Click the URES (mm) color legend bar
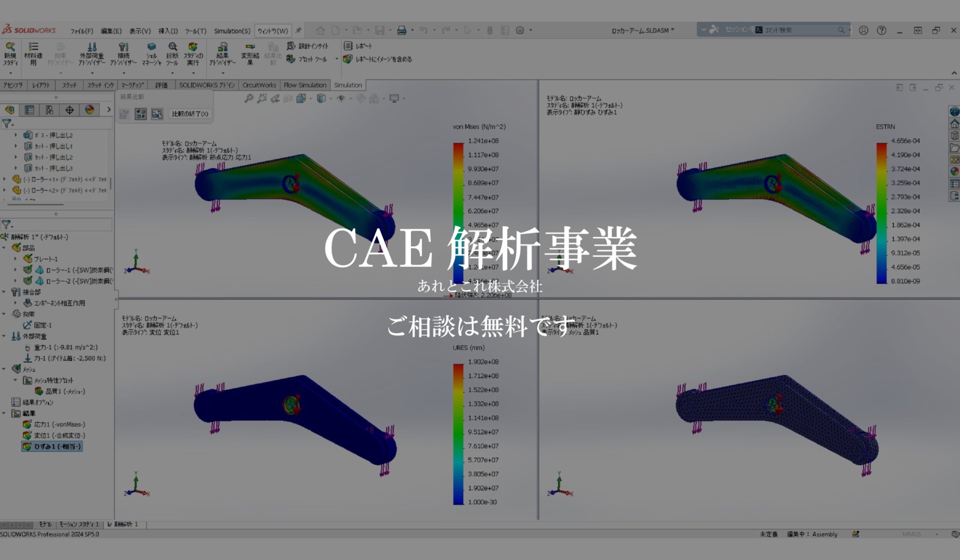Image resolution: width=960 pixels, height=560 pixels. pyautogui.click(x=458, y=434)
